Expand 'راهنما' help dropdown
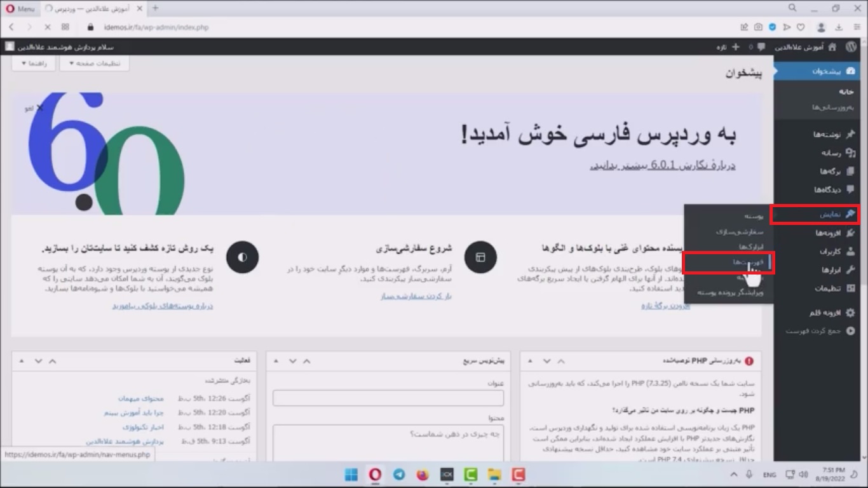This screenshot has height=488, width=868. [33, 64]
